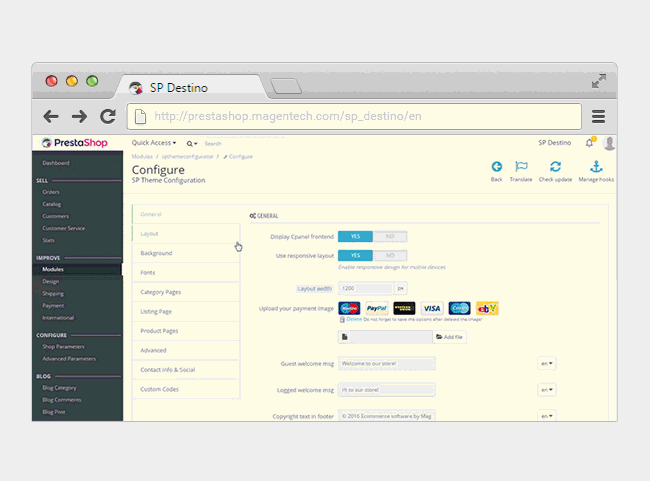Click the browser back arrow
The image size is (650, 481).
(51, 117)
